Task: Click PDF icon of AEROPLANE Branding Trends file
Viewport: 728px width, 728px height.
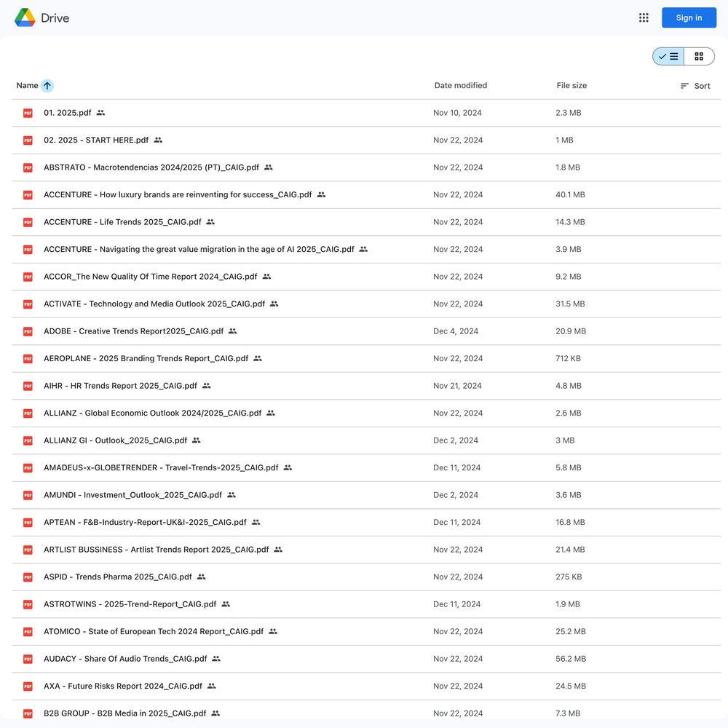Action: coord(28,359)
